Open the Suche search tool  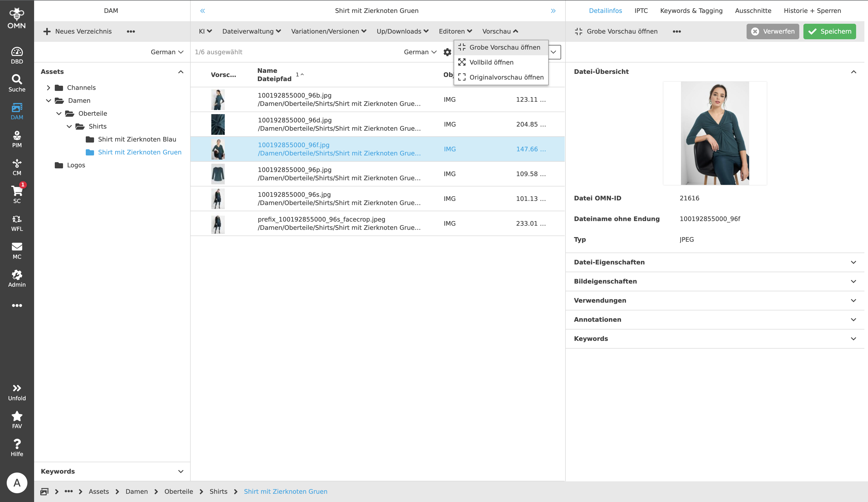click(x=17, y=83)
